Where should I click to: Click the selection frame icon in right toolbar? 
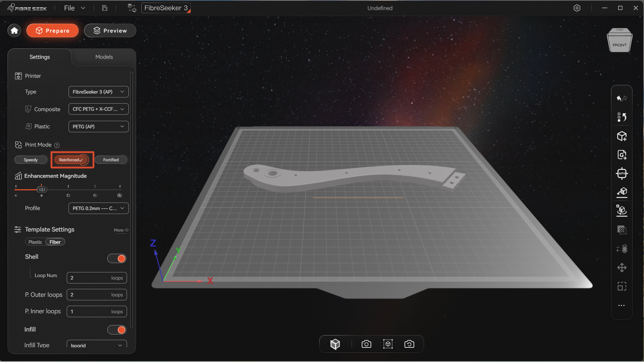622,286
